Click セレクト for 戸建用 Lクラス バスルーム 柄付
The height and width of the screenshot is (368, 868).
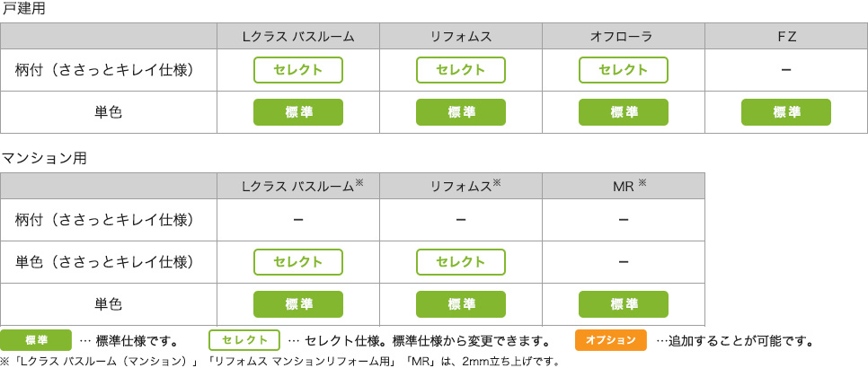[x=298, y=69]
